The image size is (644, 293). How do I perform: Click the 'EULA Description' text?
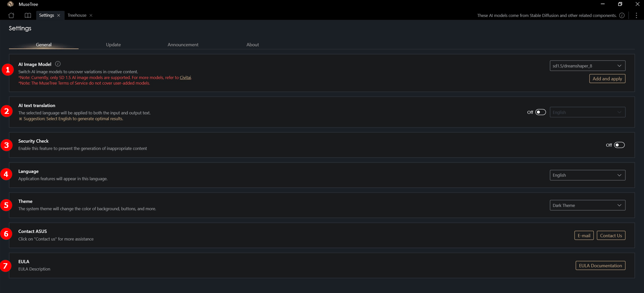tap(34, 269)
